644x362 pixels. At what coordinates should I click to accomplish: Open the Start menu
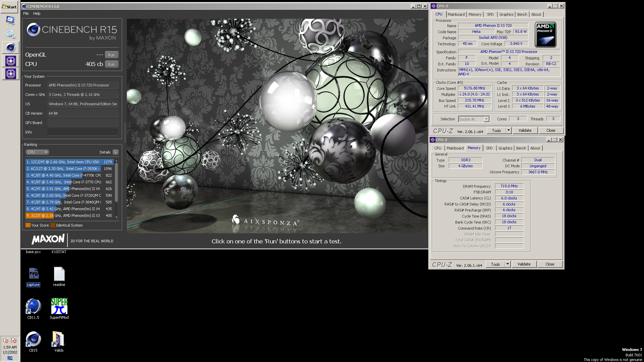click(x=9, y=7)
